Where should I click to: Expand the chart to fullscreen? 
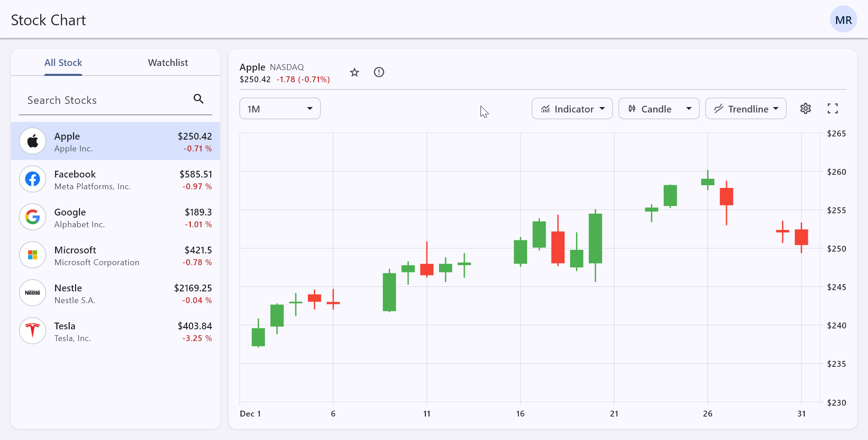point(833,108)
